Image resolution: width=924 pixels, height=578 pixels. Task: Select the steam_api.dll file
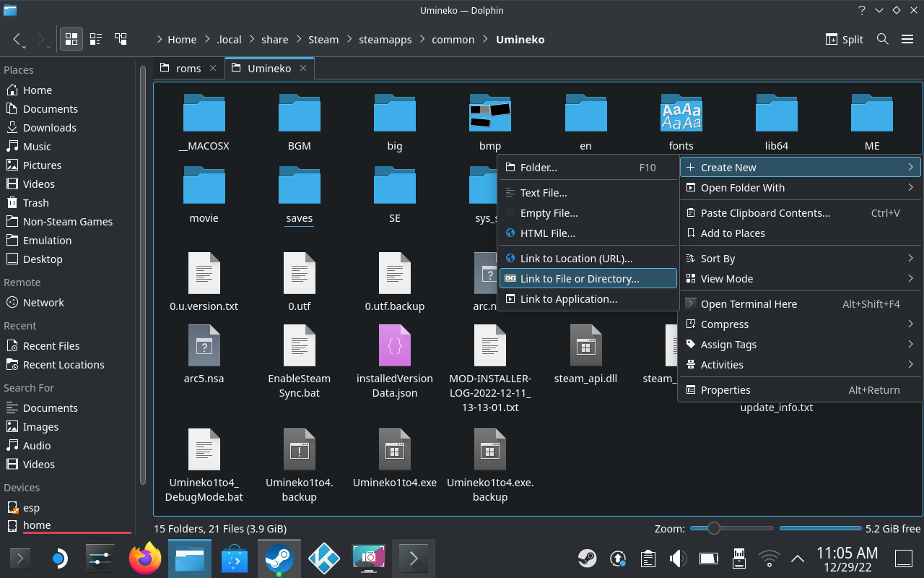pyautogui.click(x=585, y=355)
